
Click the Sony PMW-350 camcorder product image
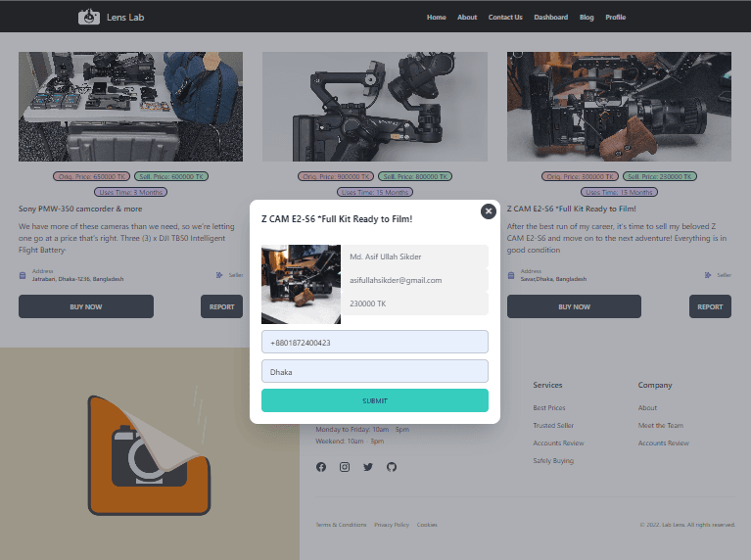click(131, 107)
